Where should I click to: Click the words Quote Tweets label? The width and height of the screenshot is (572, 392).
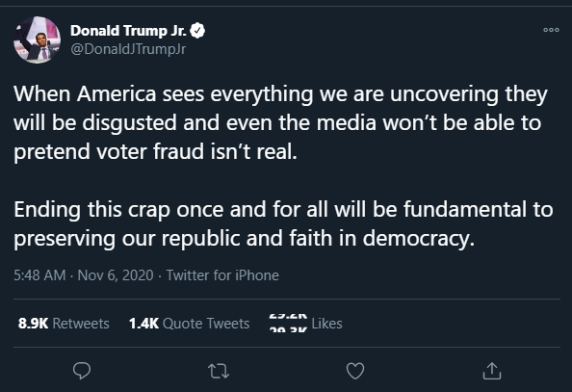click(206, 324)
